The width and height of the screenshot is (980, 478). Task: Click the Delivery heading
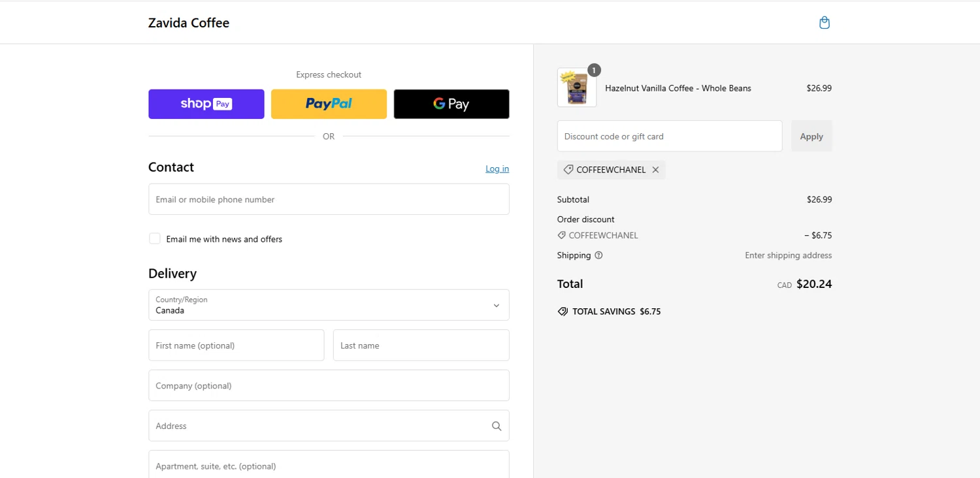coord(172,274)
